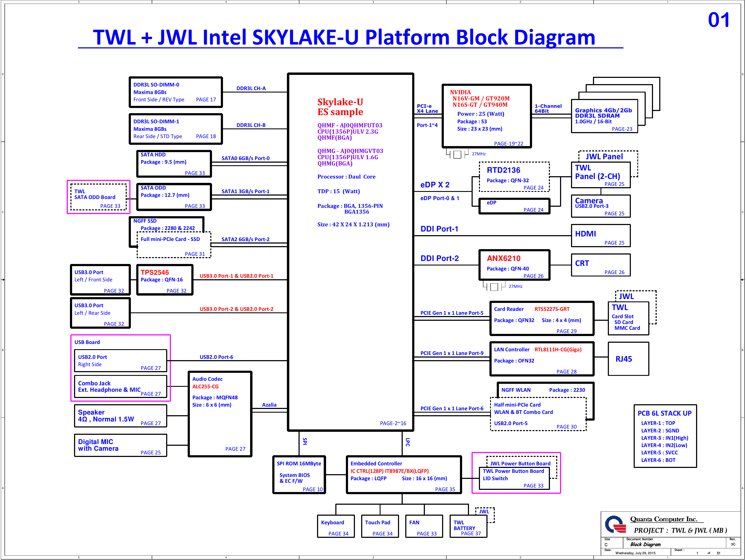The image size is (746, 560).
Task: Click 'PCIE Gen 1 x 1 Lane Port-9' label
Action: point(452,353)
